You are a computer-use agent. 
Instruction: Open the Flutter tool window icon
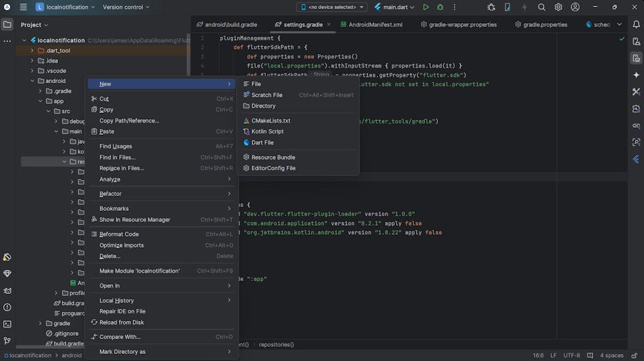coord(636,159)
